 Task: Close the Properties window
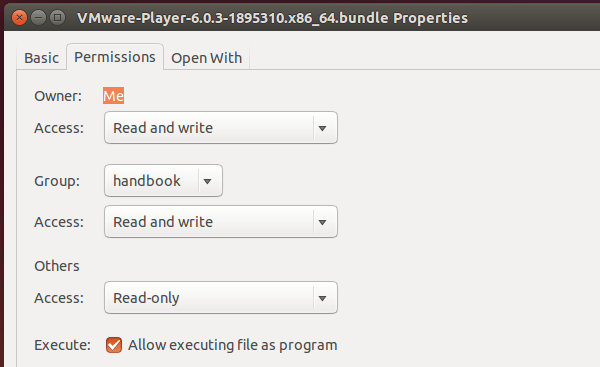(x=20, y=18)
